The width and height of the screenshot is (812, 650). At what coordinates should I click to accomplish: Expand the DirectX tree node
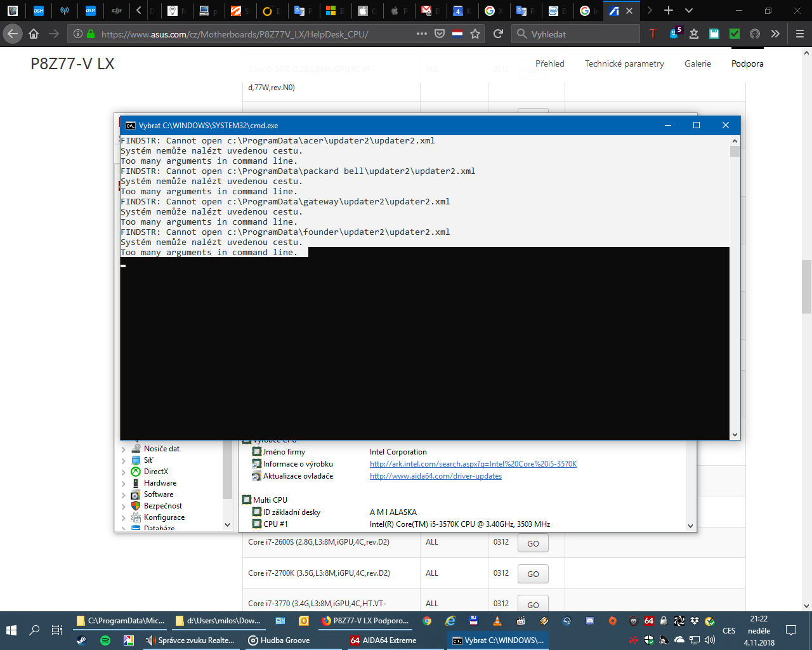click(x=124, y=472)
